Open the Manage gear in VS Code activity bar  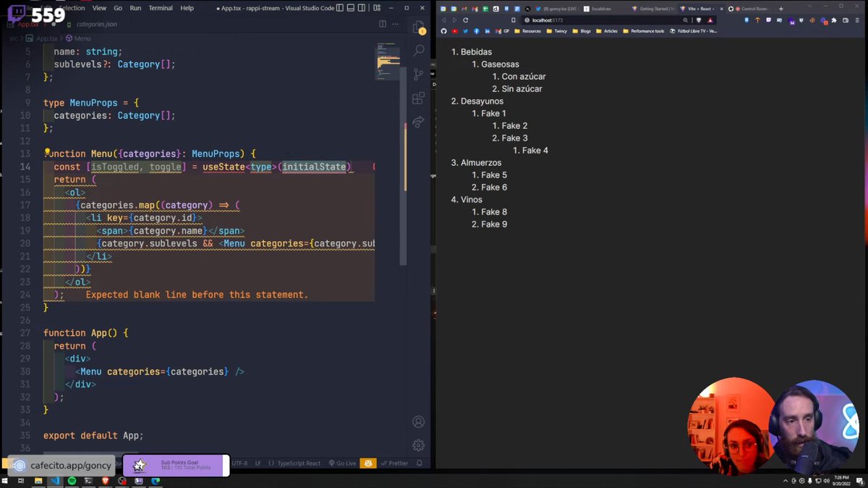point(418,445)
